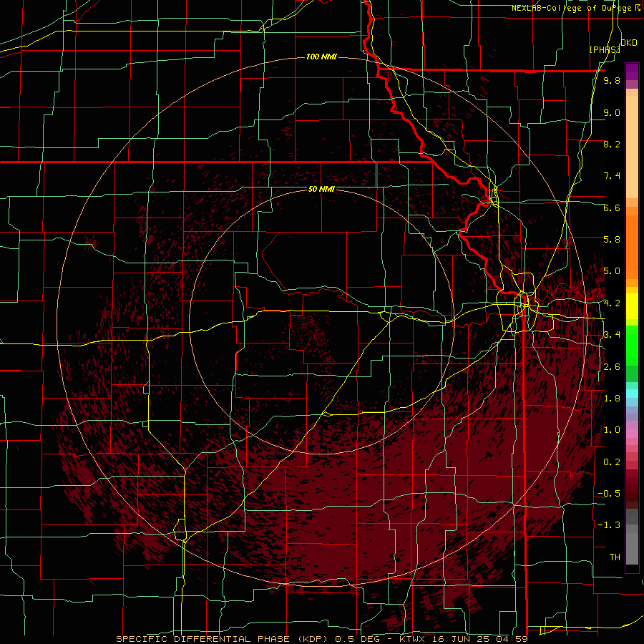Click the 3.4 value on the color scale
The height and width of the screenshot is (644, 644).
tap(612, 335)
